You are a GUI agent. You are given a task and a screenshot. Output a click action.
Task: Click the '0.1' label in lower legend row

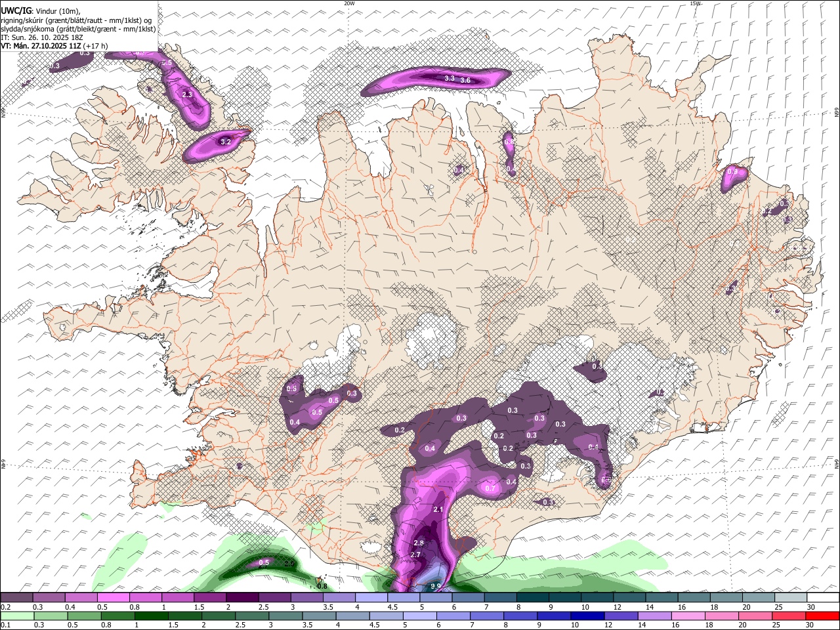[5, 625]
